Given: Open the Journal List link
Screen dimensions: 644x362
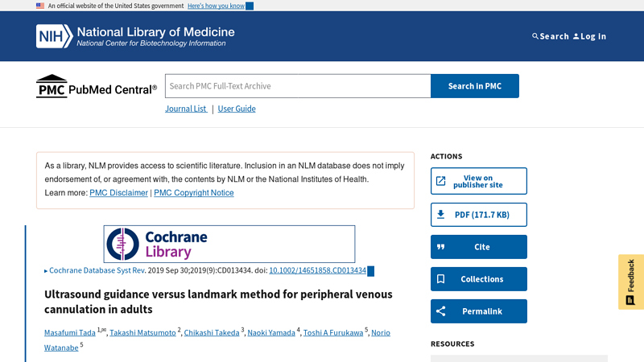Looking at the screenshot, I should (x=186, y=109).
